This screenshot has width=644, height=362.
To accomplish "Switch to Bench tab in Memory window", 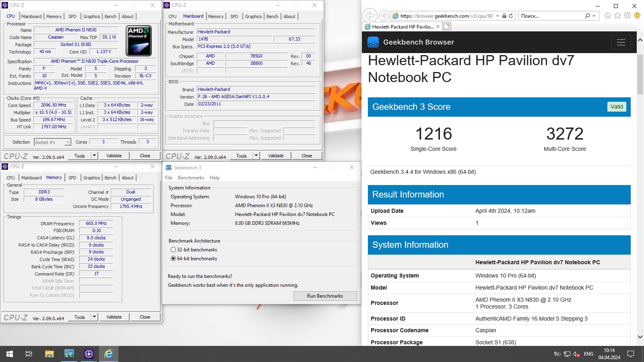I will (x=111, y=178).
